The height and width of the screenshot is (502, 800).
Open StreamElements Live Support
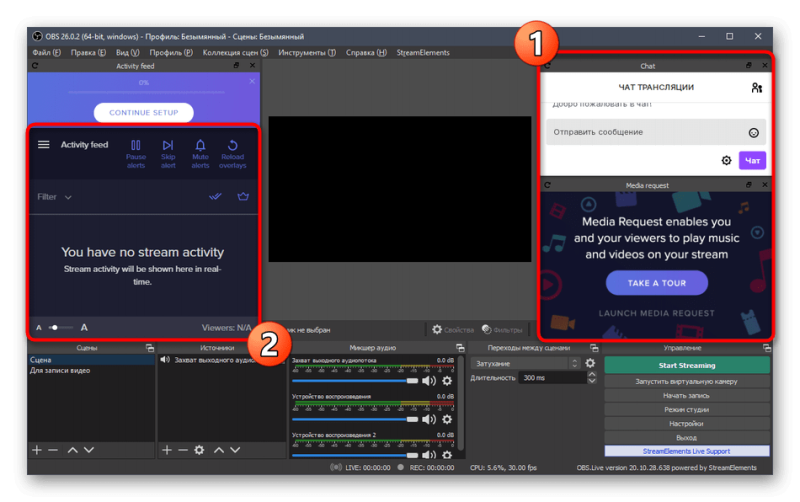click(x=687, y=451)
